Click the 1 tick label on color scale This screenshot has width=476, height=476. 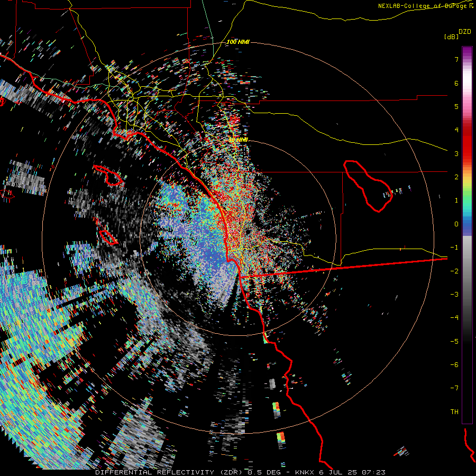(x=456, y=200)
